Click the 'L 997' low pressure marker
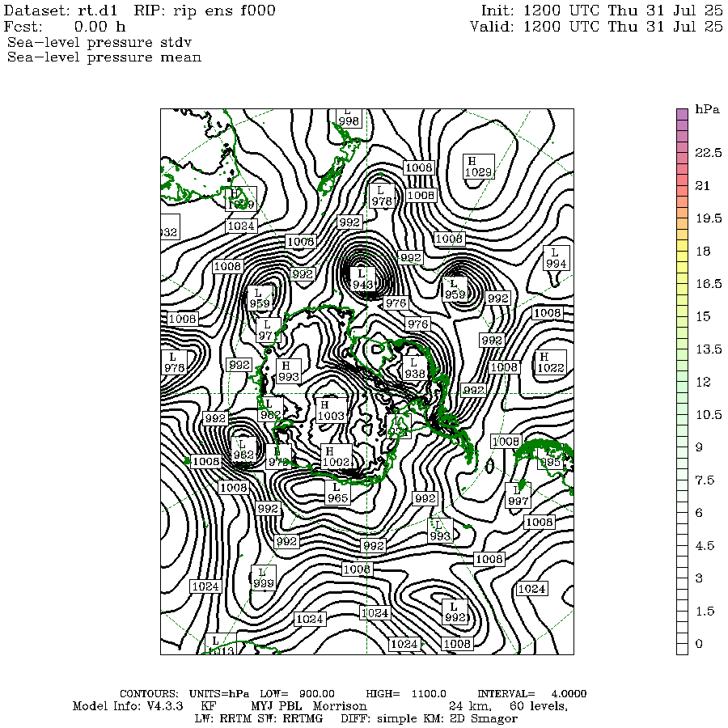 pos(518,495)
